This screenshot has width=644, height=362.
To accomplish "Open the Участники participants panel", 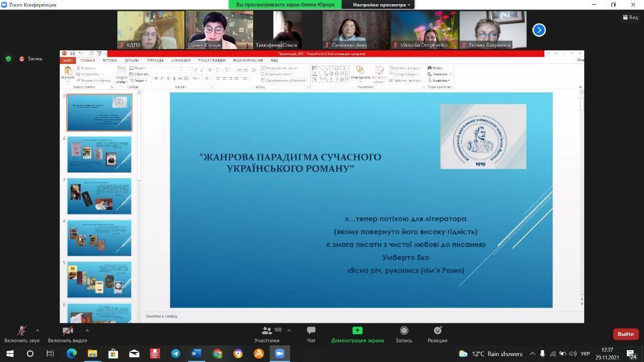I will pos(267,334).
